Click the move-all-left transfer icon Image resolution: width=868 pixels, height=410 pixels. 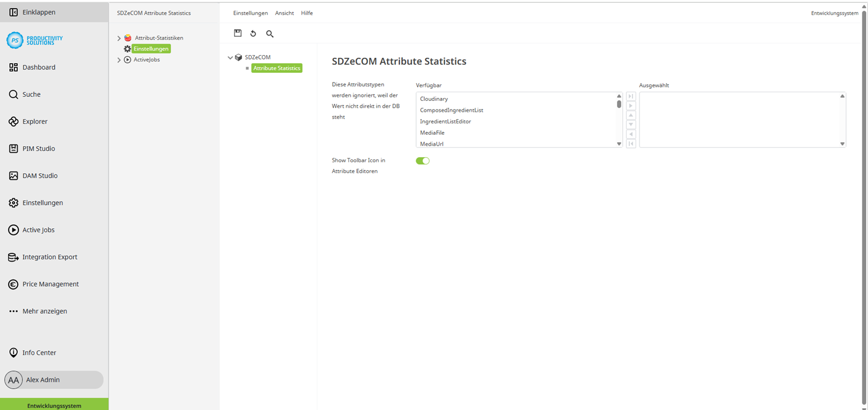(630, 143)
